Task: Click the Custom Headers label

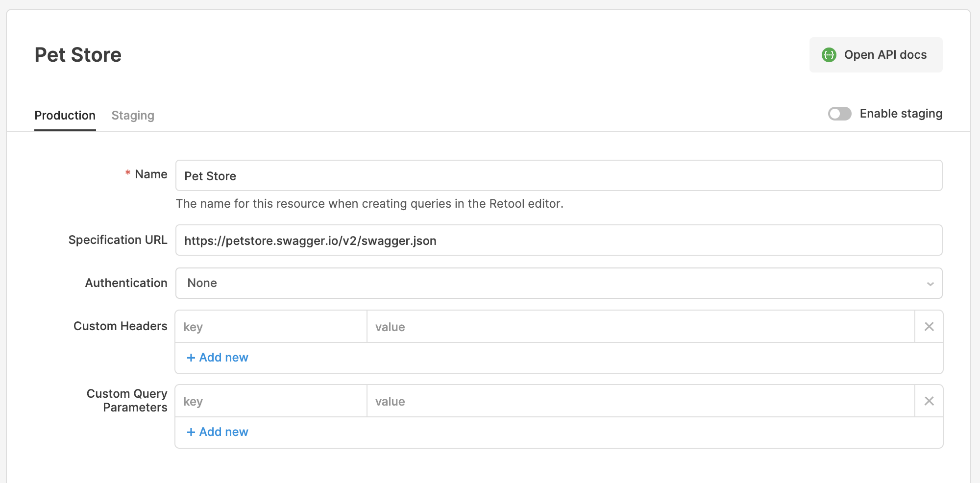Action: tap(120, 326)
